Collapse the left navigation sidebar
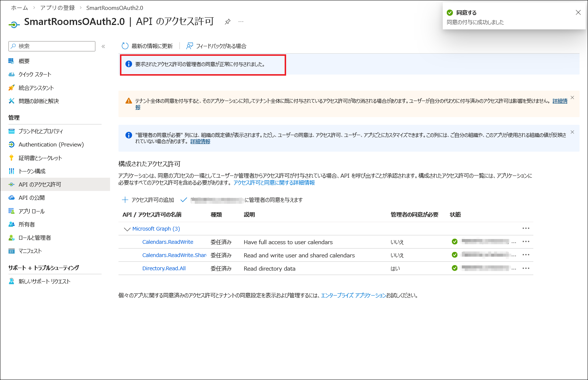The image size is (588, 380). 103,46
